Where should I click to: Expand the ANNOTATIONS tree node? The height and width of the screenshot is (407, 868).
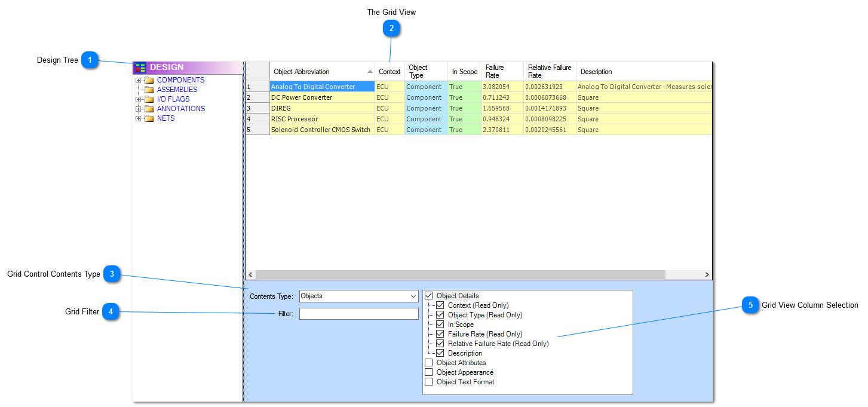click(139, 109)
